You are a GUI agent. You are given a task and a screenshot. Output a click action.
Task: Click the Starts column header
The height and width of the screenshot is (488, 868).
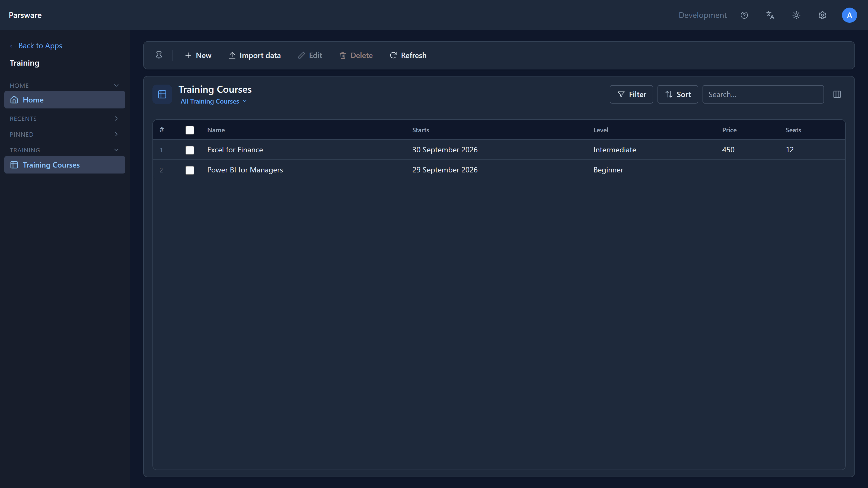[x=420, y=130]
